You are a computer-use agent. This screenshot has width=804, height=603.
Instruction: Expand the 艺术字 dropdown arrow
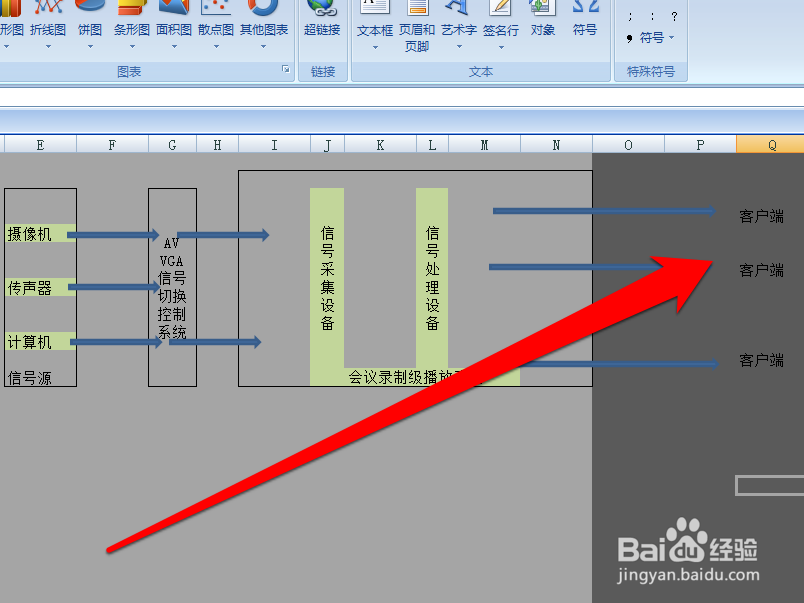[x=459, y=47]
